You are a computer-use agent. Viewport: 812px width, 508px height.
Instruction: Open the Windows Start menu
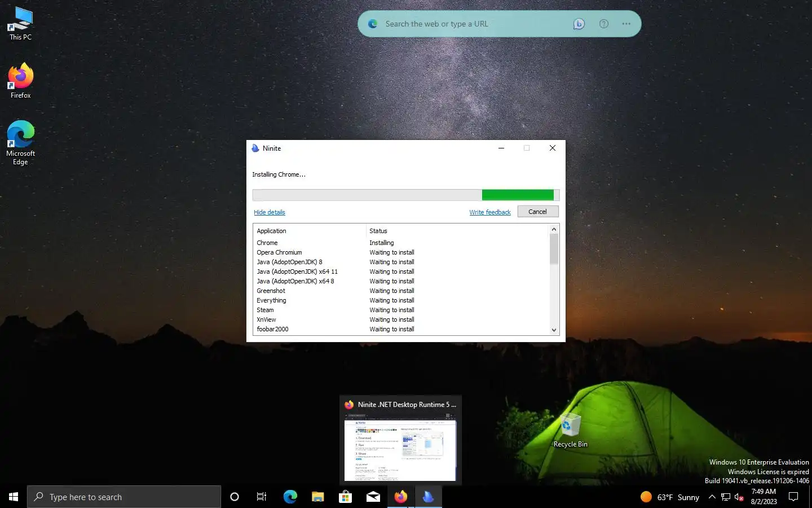(x=14, y=497)
